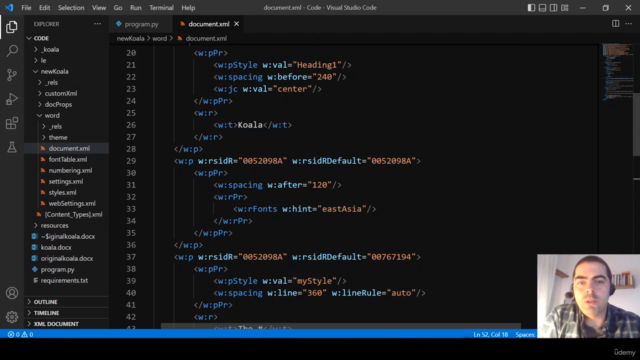Viewport: 640px width, 360px height.
Task: Open the Help menu
Action: click(x=188, y=8)
